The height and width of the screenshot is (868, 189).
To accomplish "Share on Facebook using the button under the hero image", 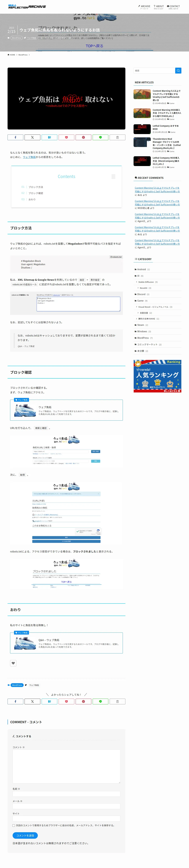I will [x=15, y=138].
